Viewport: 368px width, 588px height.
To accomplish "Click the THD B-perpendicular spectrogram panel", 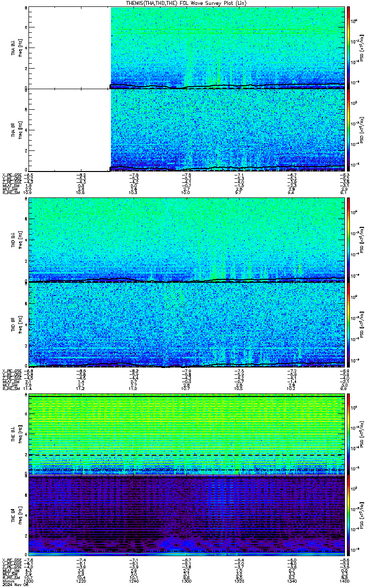I will click(x=187, y=240).
